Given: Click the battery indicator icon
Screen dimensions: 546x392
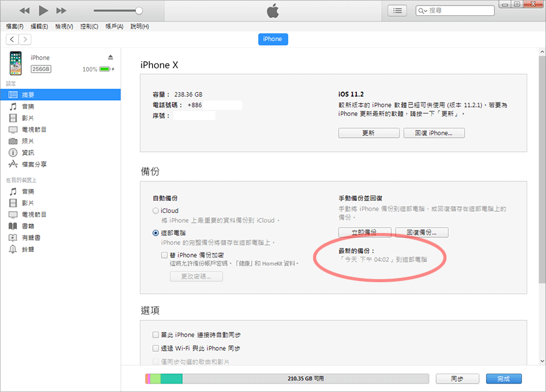Looking at the screenshot, I should [x=105, y=69].
